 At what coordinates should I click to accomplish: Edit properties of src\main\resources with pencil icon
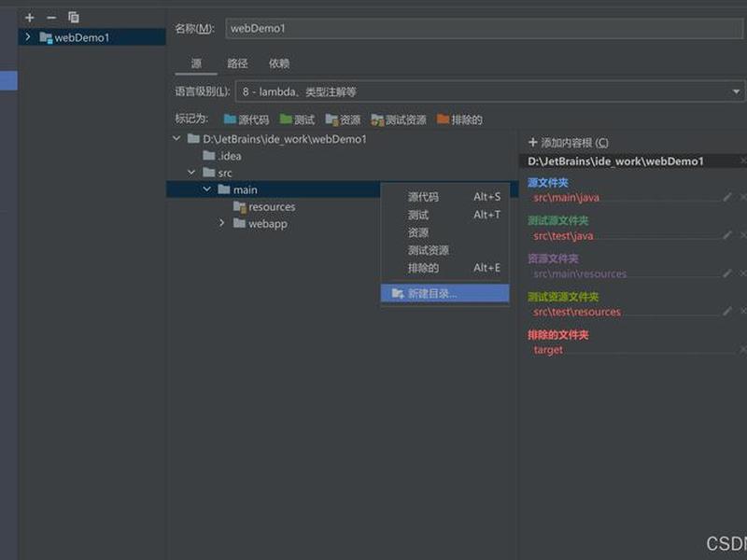(727, 273)
